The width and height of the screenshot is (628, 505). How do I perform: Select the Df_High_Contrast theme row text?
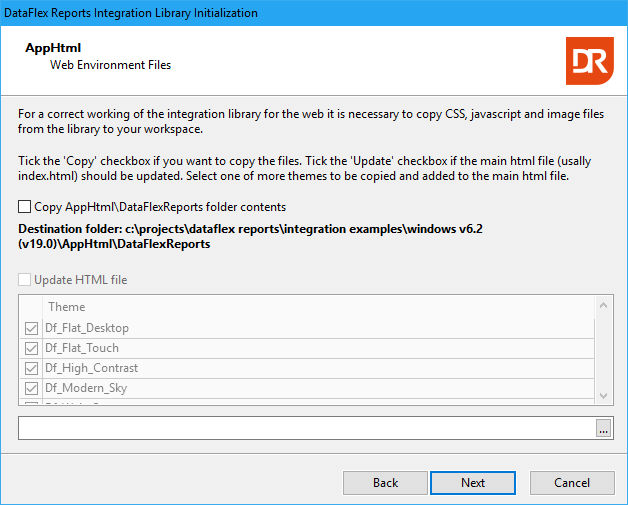[92, 368]
